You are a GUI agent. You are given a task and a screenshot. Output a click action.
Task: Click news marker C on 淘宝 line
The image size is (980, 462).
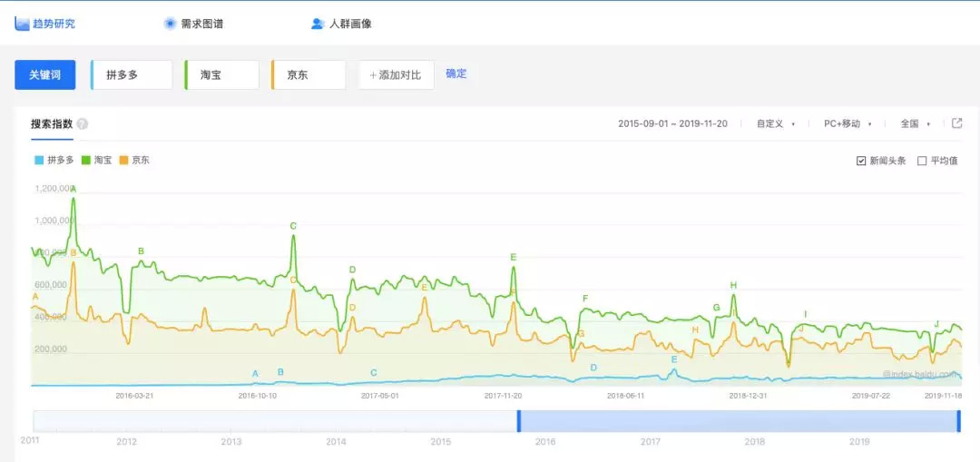tap(293, 226)
